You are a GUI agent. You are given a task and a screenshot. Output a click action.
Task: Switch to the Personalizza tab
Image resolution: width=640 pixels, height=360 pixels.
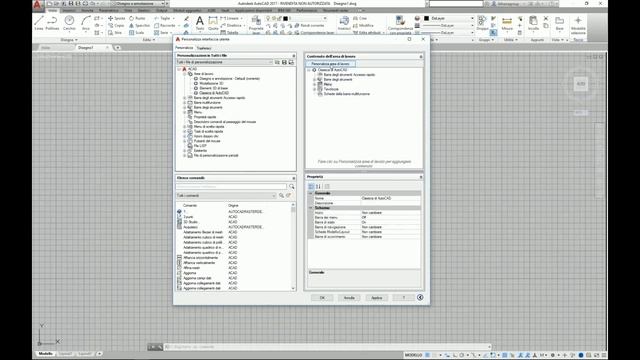184,48
